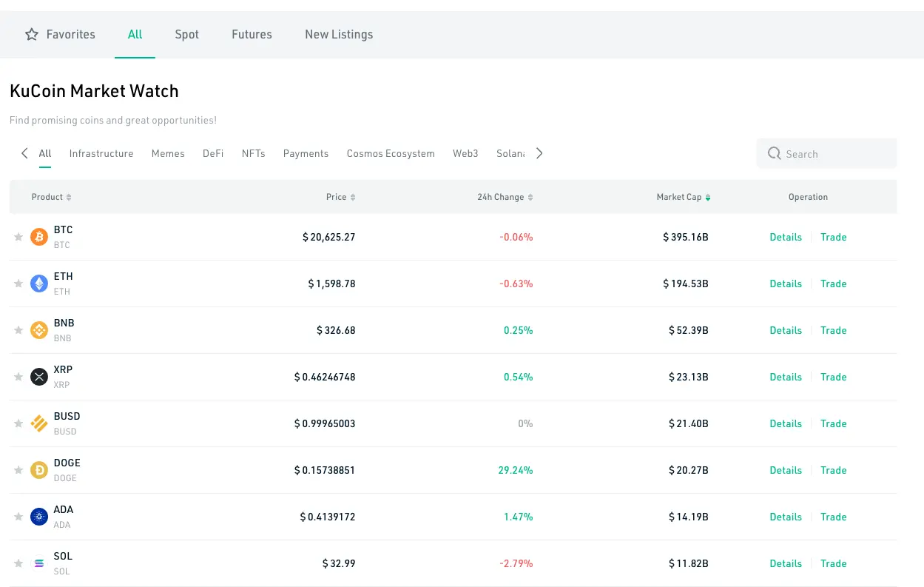924x587 pixels.
Task: Sort by 24h Change column
Action: (505, 197)
